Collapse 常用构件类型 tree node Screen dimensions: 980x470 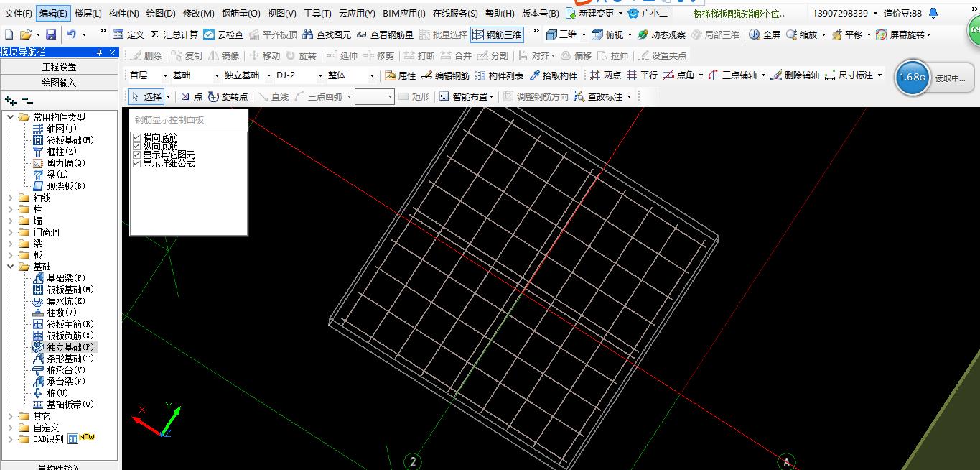click(10, 117)
